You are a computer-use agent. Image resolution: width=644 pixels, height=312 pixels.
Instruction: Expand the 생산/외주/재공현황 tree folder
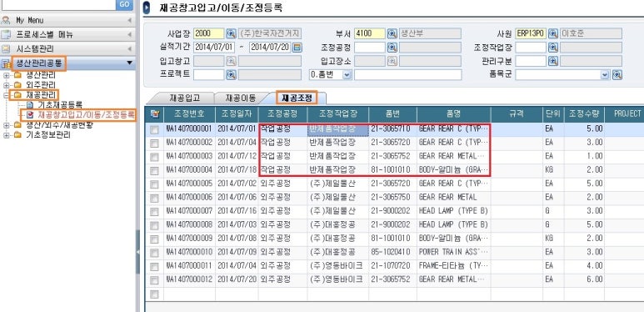[x=7, y=125]
